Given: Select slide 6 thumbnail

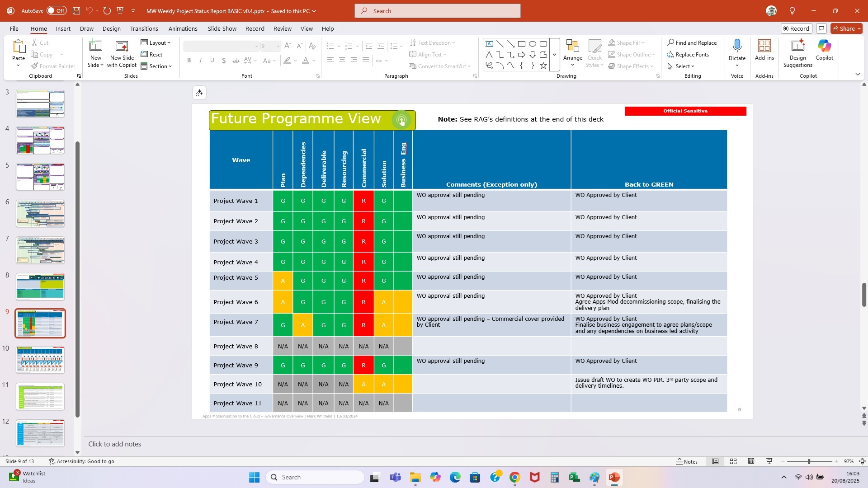Looking at the screenshot, I should coord(40,213).
